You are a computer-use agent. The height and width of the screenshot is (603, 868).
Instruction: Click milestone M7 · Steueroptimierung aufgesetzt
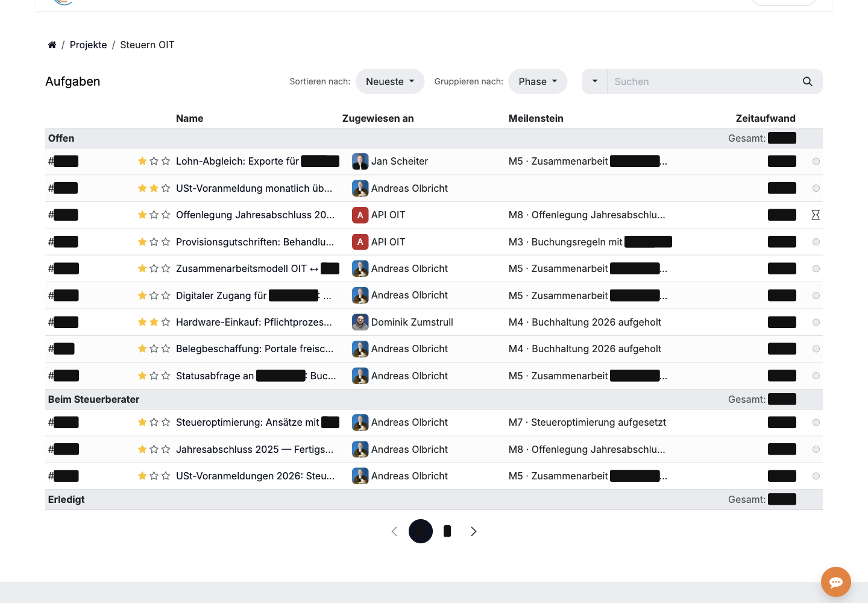click(587, 422)
